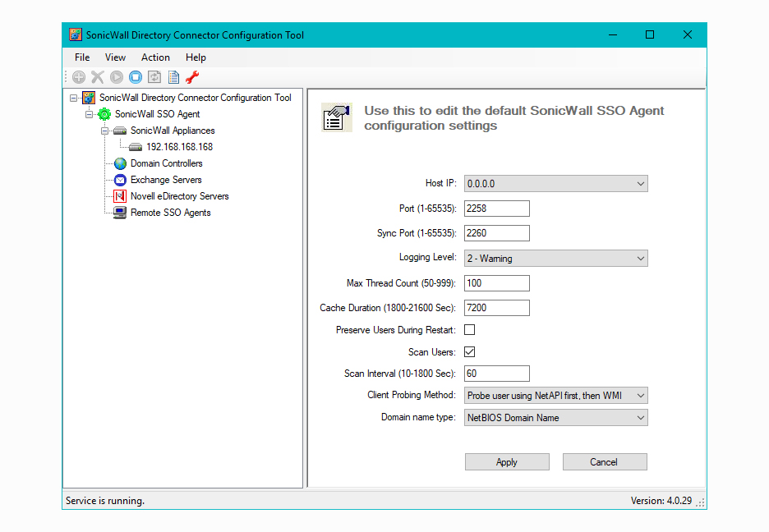Uncheck the Scan Users checkbox
The image size is (769, 532).
pyautogui.click(x=469, y=351)
